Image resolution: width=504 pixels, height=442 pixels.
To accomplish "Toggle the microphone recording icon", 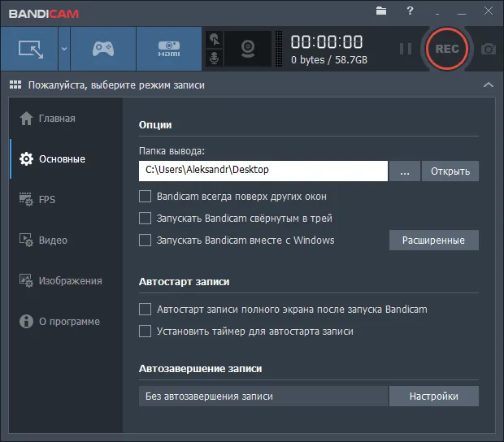I will 214,58.
